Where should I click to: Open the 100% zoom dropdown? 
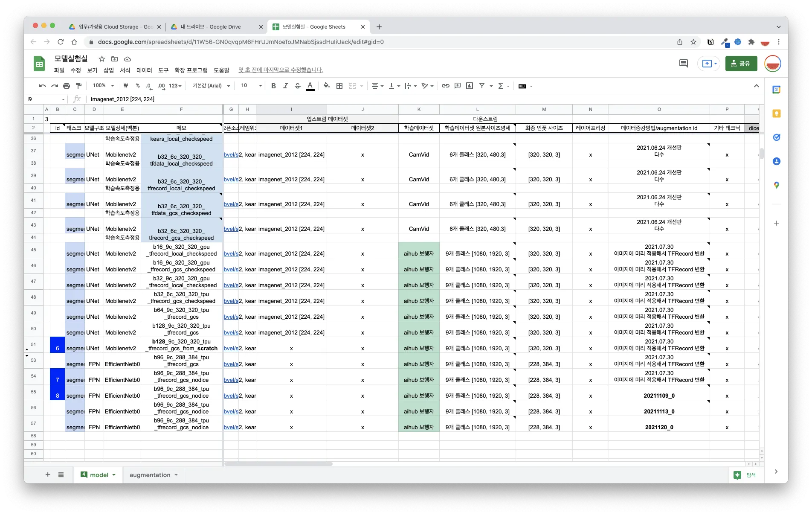coord(104,86)
